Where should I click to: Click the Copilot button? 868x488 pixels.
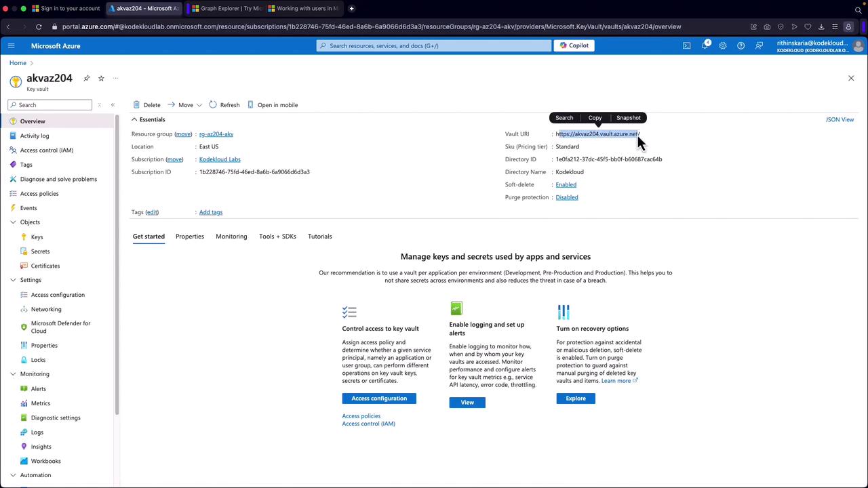pos(574,45)
